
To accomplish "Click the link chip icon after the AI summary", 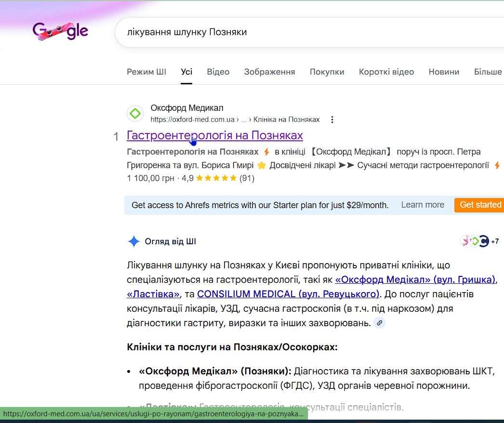I will pyautogui.click(x=379, y=323).
